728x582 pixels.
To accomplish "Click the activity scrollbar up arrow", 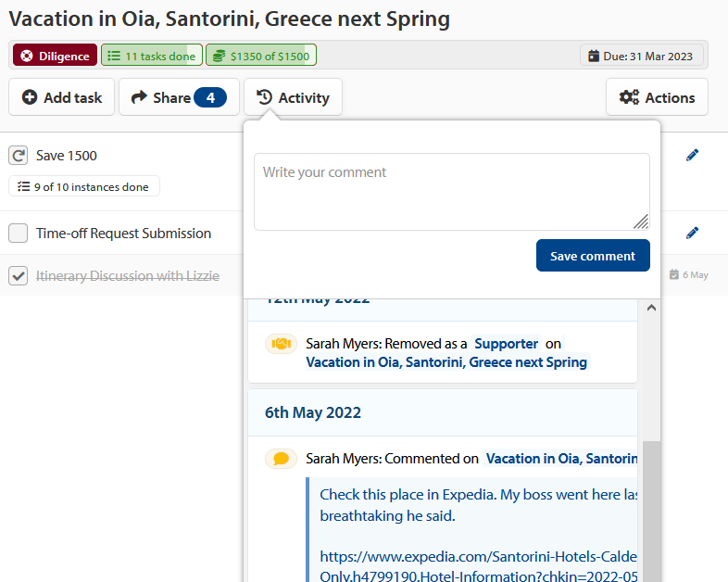I will point(651,308).
